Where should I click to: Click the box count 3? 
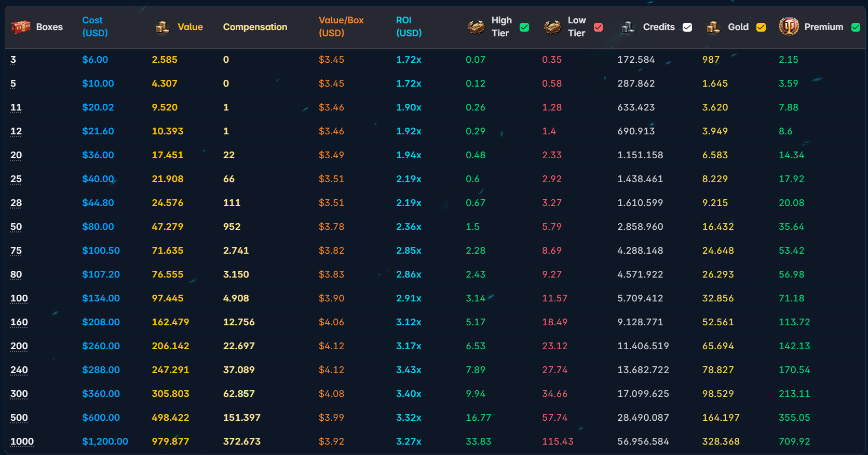coord(13,60)
